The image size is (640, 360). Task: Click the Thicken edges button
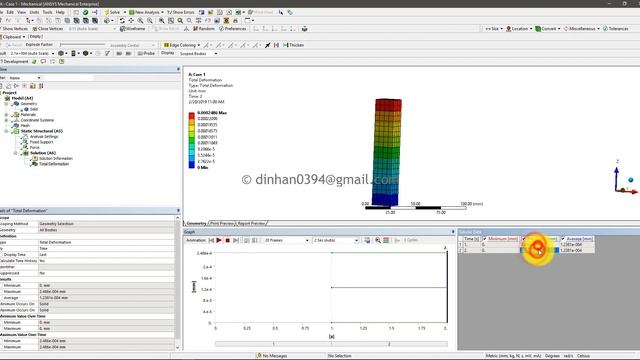click(293, 45)
